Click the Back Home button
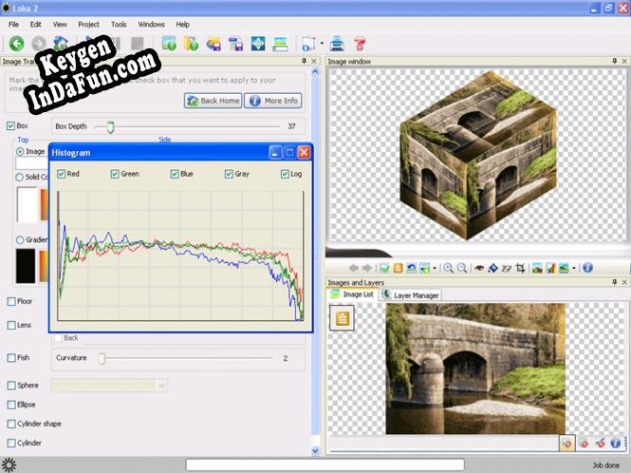 click(213, 101)
